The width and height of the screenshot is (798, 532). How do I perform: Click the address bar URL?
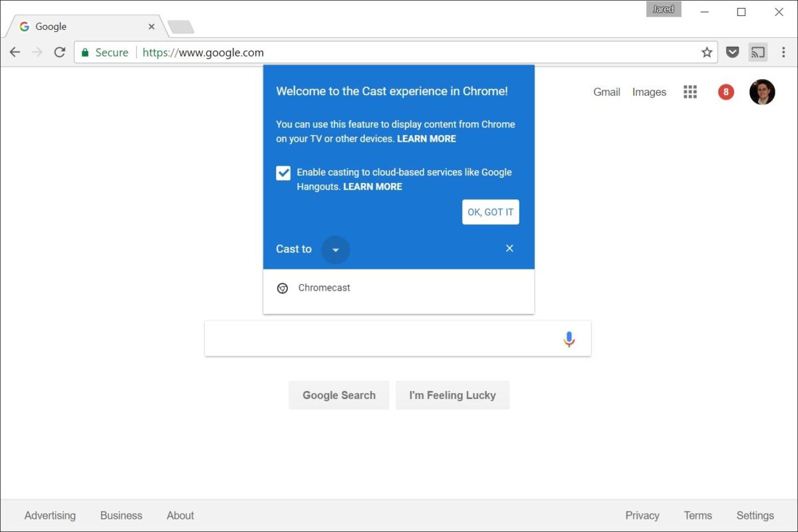click(x=203, y=53)
